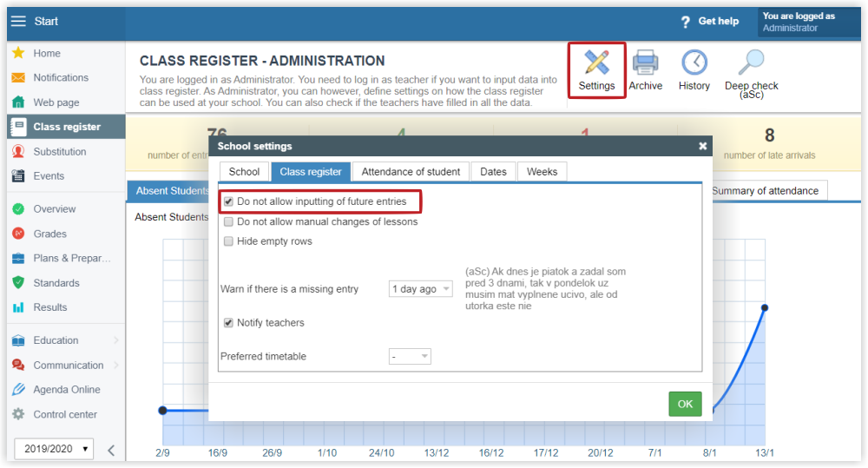
Task: Click the Plans & Preparation briefcase icon
Action: (x=18, y=258)
